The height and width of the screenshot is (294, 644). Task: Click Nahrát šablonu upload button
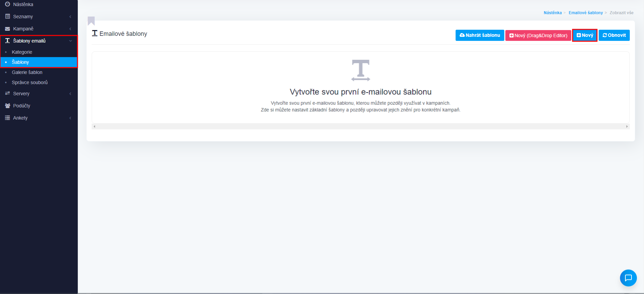coord(480,35)
